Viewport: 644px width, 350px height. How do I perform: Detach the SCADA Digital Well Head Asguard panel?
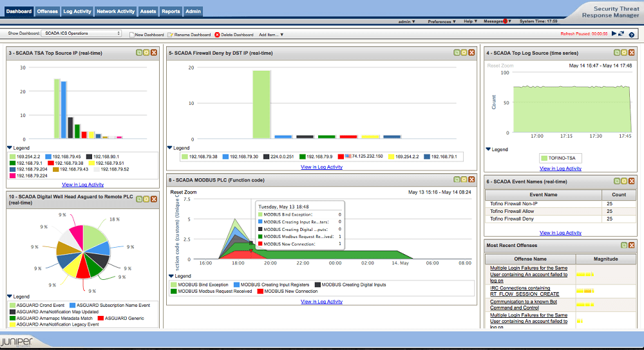pyautogui.click(x=139, y=199)
